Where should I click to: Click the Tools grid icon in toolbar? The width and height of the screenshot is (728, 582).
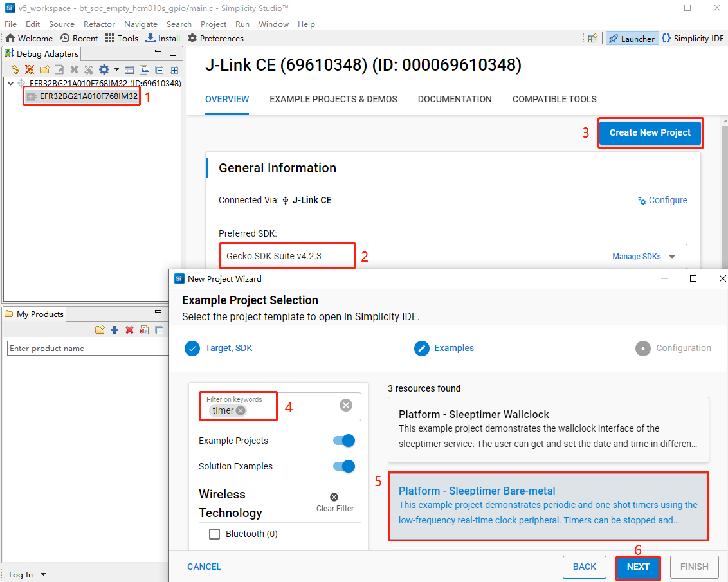tap(110, 38)
